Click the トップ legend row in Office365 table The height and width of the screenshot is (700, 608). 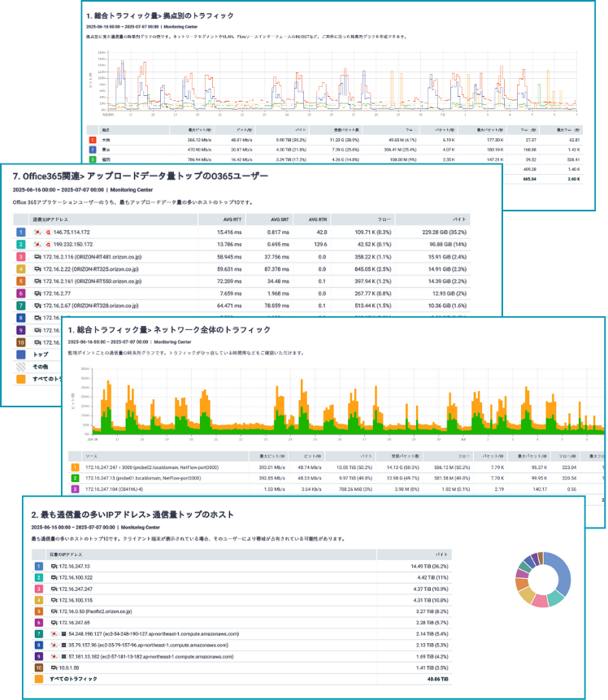pos(41,354)
